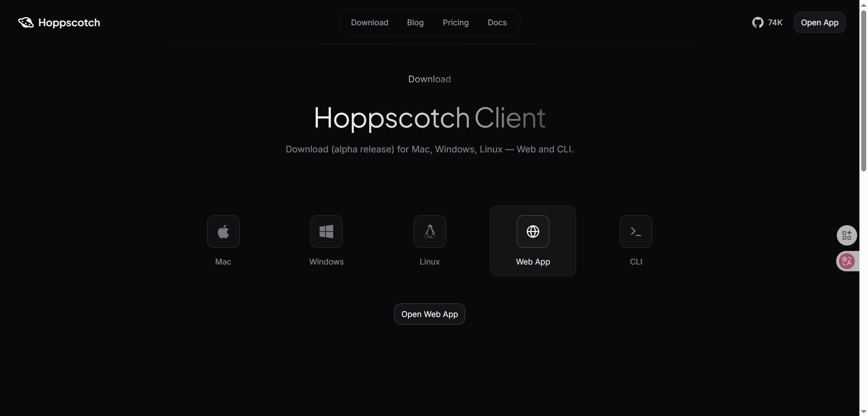Viewport: 868px width, 416px height.
Task: Click the Open App button
Action: click(820, 23)
